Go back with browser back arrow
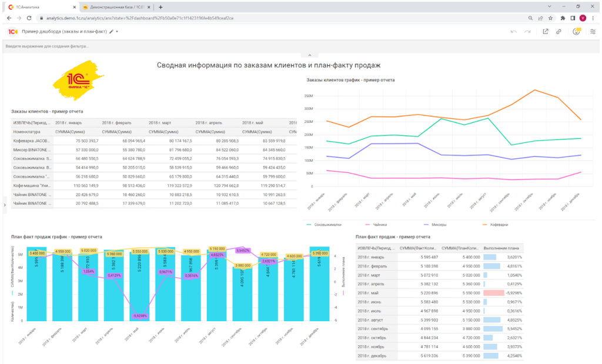 click(x=9, y=18)
